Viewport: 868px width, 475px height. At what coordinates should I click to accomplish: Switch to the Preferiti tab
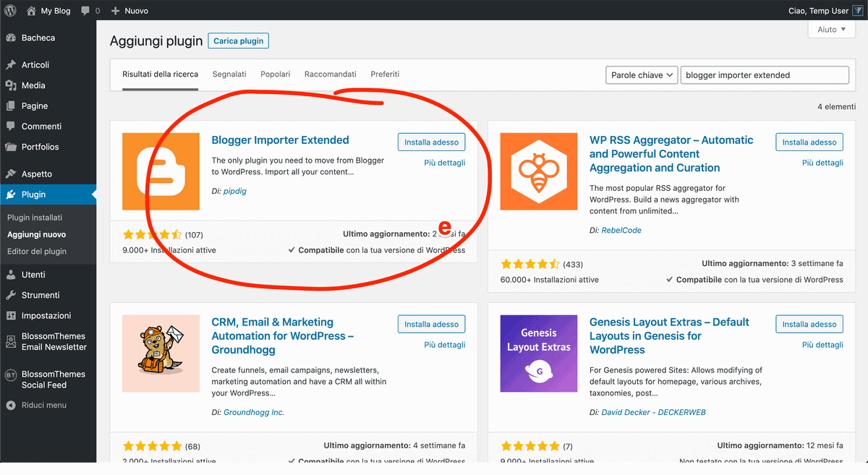tap(385, 74)
